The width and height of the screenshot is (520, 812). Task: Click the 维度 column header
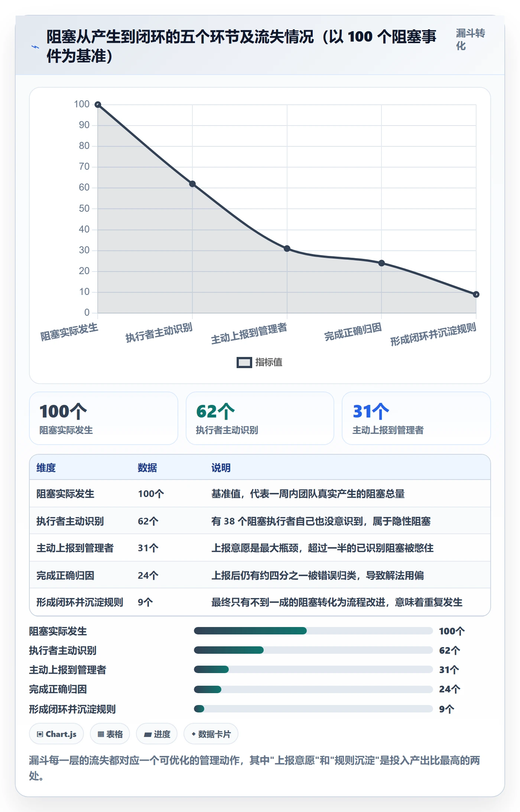point(46,468)
